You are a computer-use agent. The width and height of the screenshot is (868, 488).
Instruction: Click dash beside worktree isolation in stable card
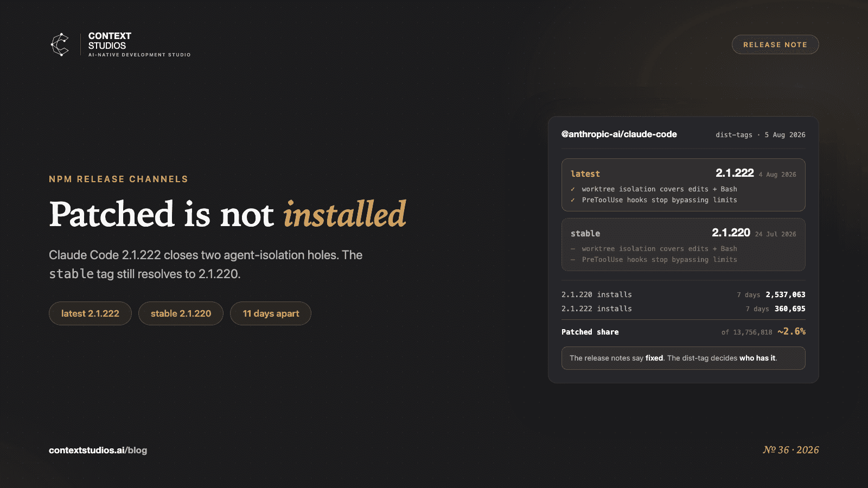point(573,249)
